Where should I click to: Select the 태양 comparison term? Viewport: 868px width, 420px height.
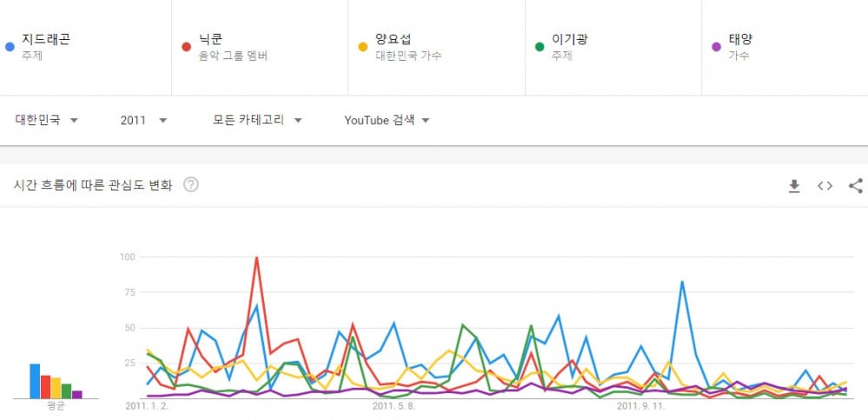(785, 48)
